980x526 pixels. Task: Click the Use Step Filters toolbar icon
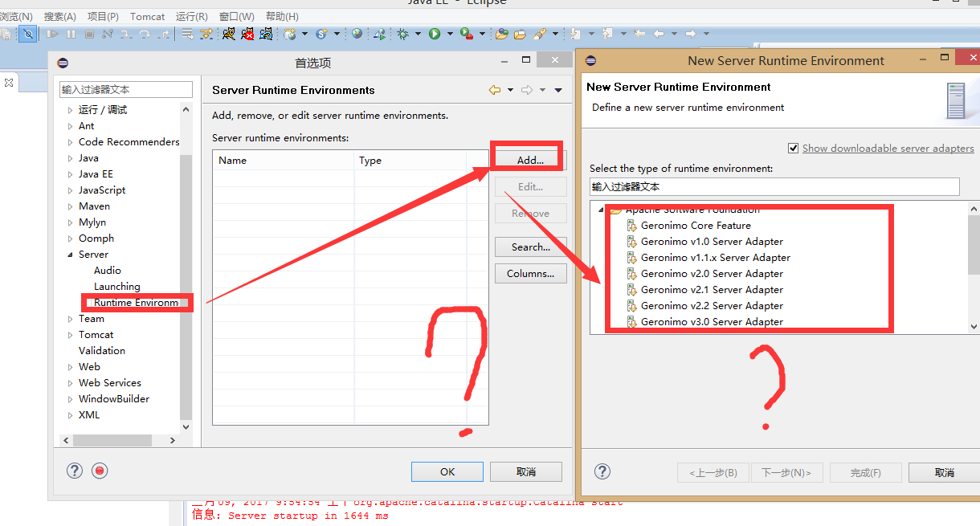206,34
